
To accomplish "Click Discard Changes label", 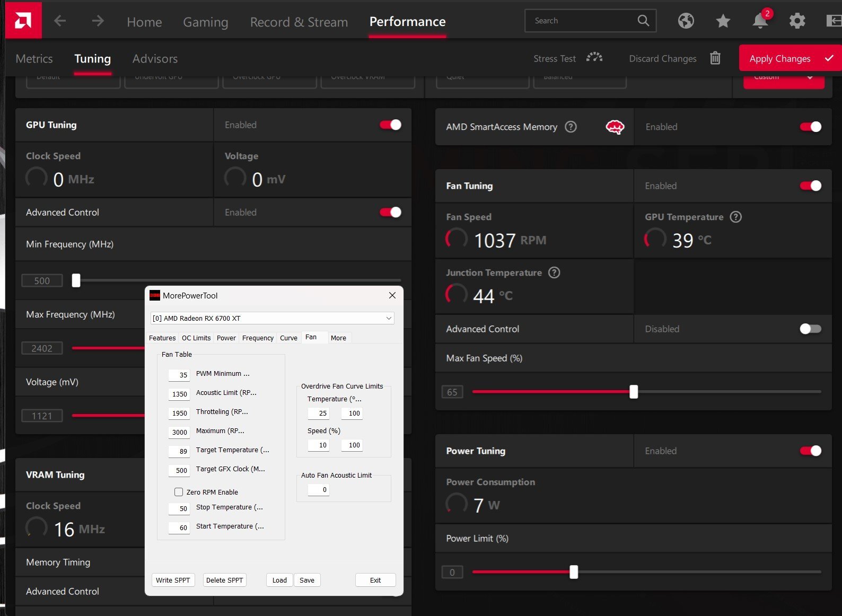I will pos(663,59).
